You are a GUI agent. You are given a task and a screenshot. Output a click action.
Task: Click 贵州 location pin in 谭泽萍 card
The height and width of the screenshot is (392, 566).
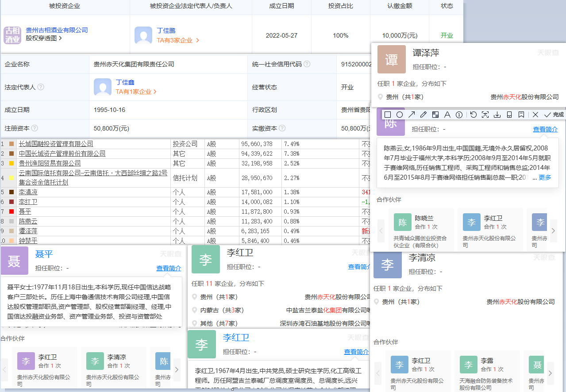pyautogui.click(x=380, y=97)
